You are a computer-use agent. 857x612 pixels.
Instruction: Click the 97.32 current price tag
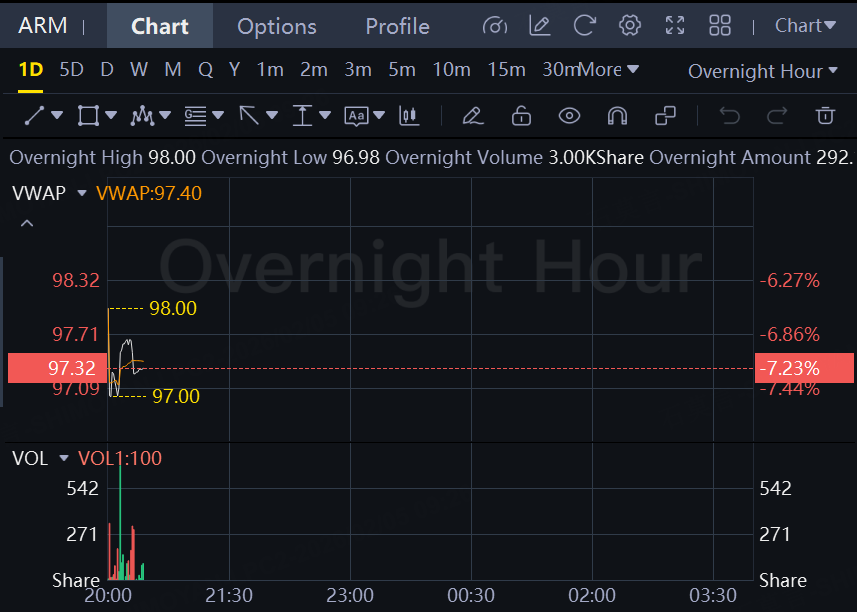(x=57, y=368)
